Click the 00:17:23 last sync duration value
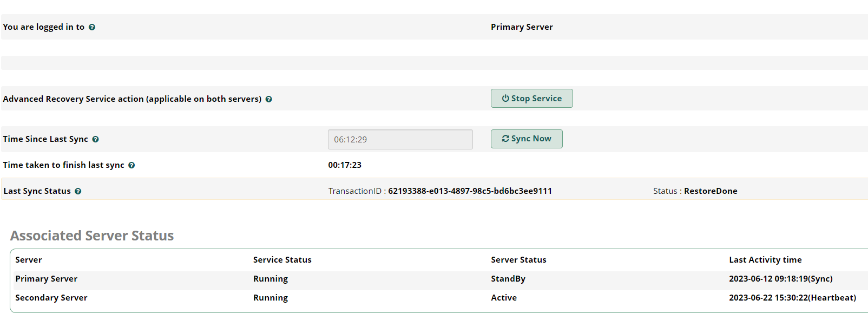Image resolution: width=868 pixels, height=313 pixels. point(345,165)
